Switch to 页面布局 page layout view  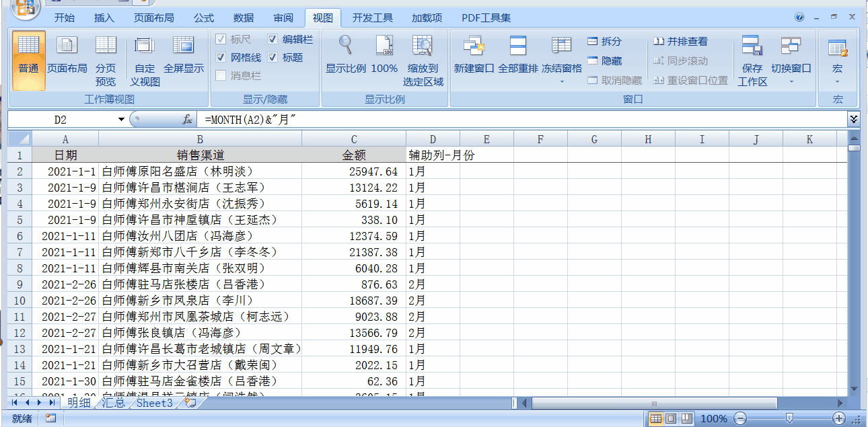pyautogui.click(x=67, y=46)
